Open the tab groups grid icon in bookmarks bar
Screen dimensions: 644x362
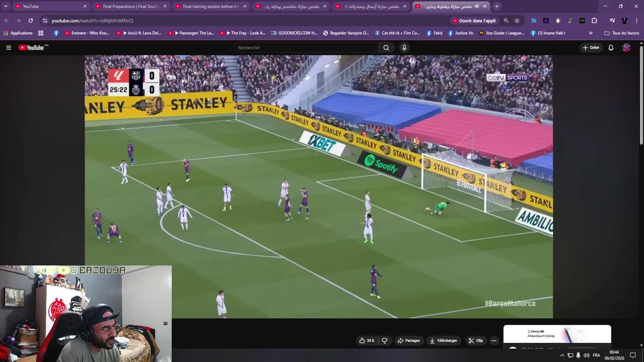41,33
